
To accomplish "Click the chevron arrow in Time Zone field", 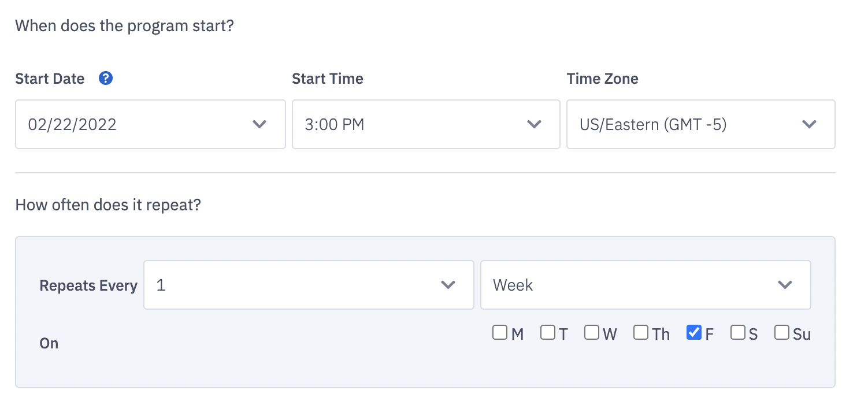I will point(809,124).
